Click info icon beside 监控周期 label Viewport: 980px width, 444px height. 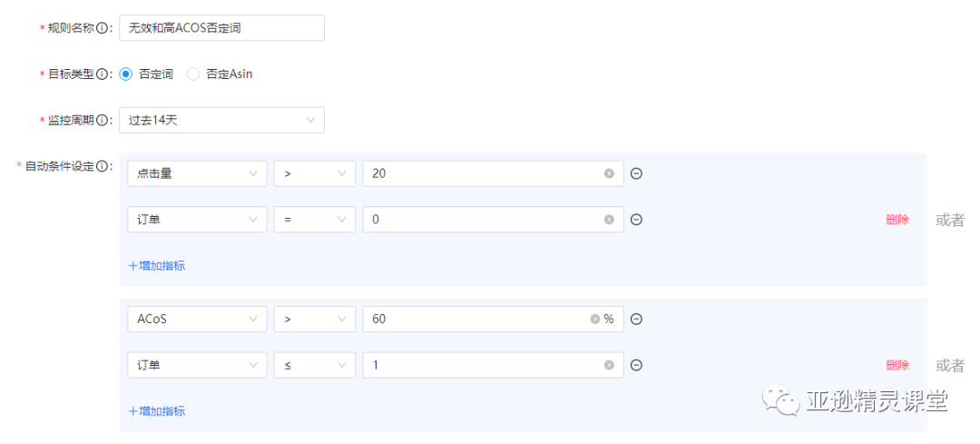point(102,120)
